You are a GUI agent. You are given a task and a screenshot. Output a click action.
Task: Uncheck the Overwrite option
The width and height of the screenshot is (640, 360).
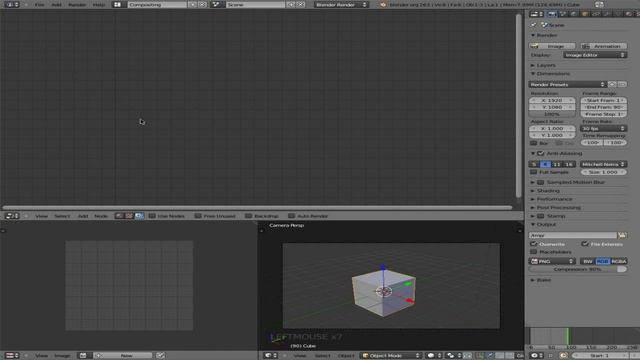click(533, 244)
